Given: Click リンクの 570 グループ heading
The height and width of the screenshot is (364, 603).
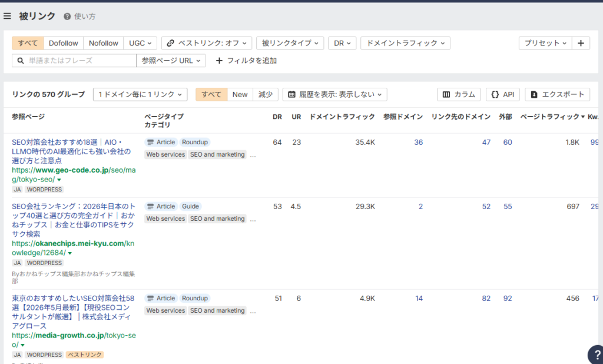Looking at the screenshot, I should [48, 94].
